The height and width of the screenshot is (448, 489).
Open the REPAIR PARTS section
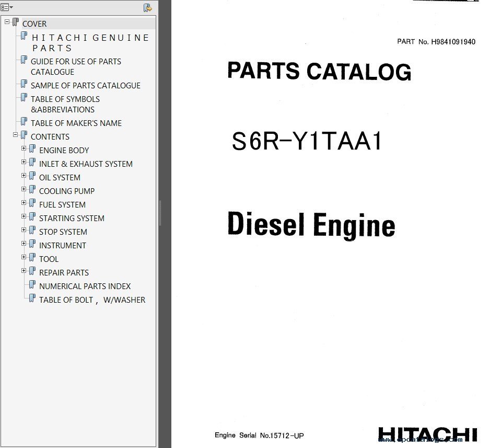[x=64, y=273]
